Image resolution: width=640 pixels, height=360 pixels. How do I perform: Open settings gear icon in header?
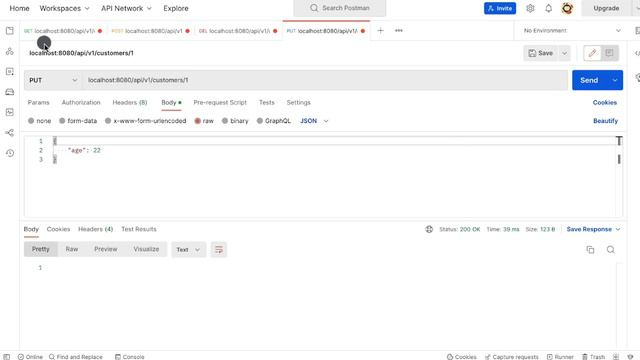point(530,8)
